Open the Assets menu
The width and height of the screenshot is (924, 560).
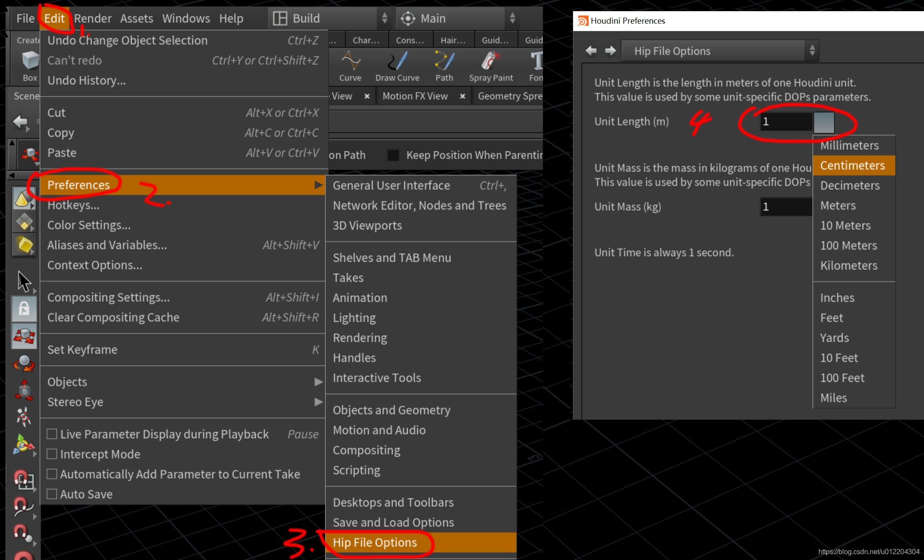[136, 19]
